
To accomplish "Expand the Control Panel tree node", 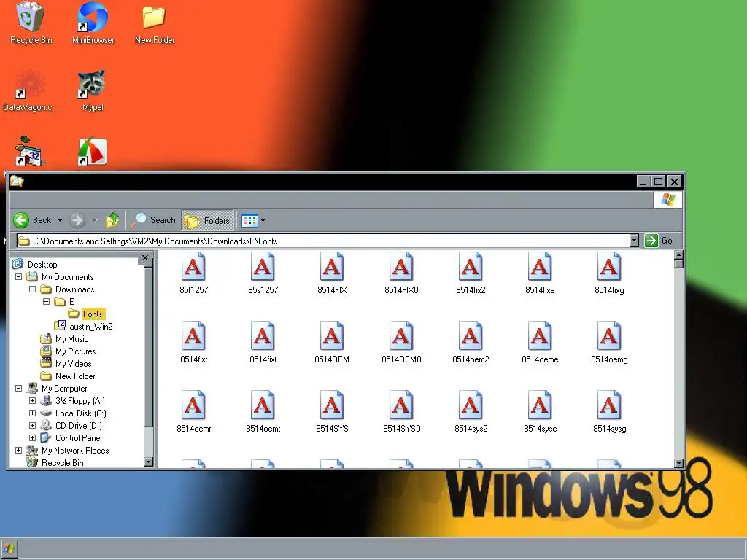I will click(x=32, y=437).
